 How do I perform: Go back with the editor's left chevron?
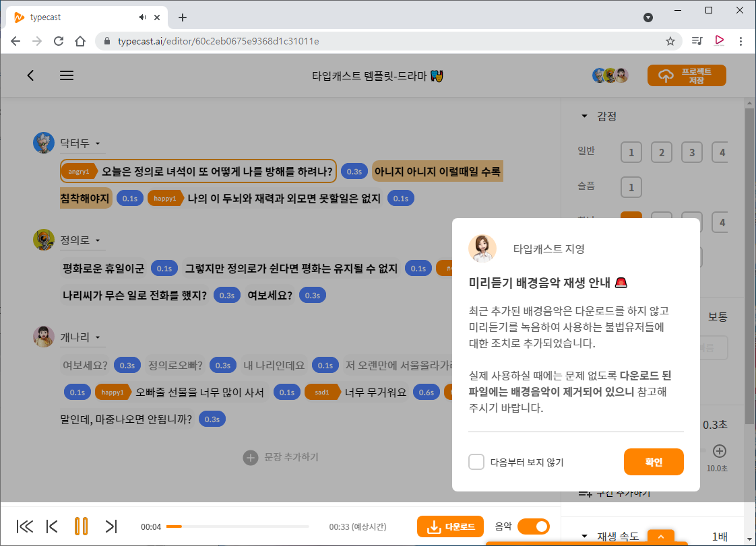(x=30, y=75)
